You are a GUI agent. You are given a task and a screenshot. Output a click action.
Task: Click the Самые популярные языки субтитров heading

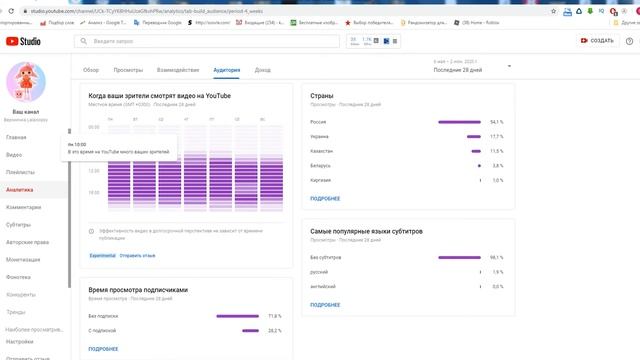click(366, 231)
